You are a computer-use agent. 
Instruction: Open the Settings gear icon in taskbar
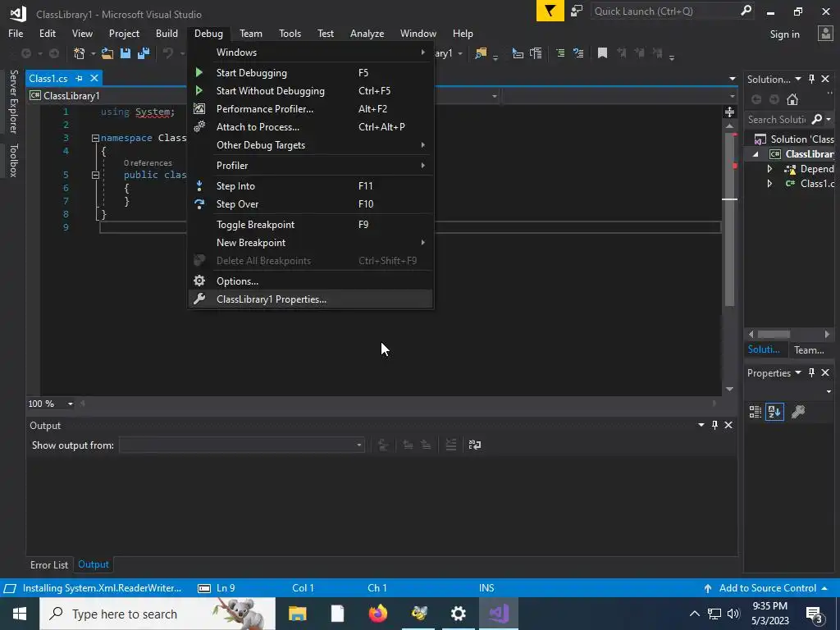click(x=459, y=614)
